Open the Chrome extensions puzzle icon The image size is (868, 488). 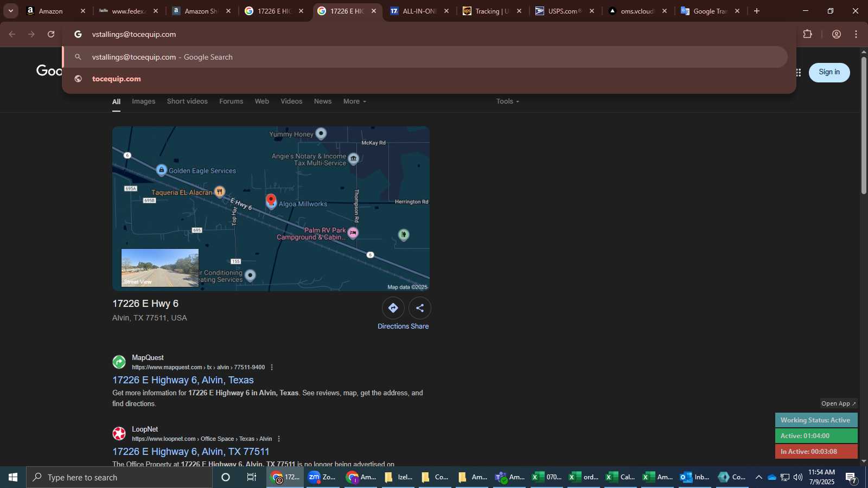(807, 34)
